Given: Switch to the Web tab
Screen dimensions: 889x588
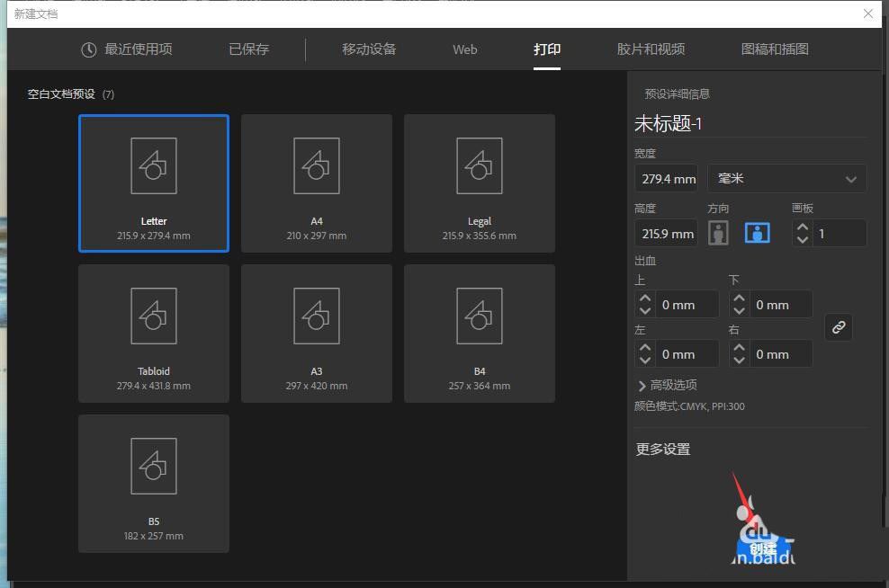Looking at the screenshot, I should click(x=465, y=49).
